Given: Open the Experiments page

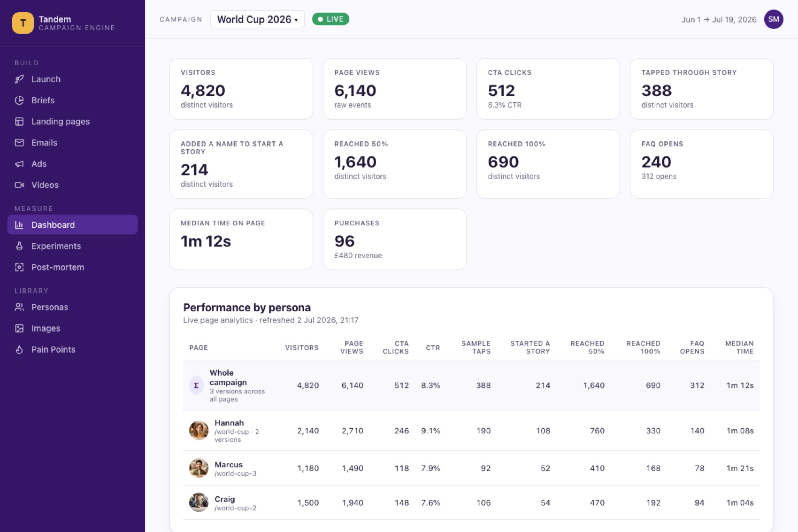Looking at the screenshot, I should tap(73, 246).
